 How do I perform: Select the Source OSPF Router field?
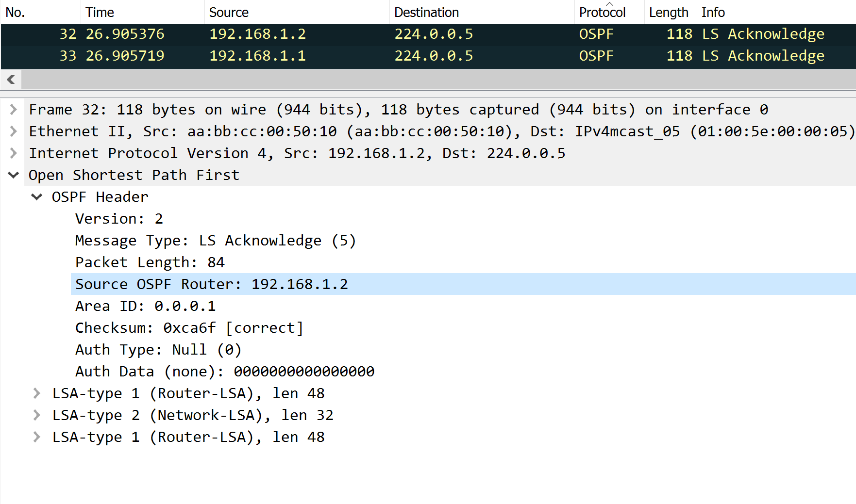point(211,284)
